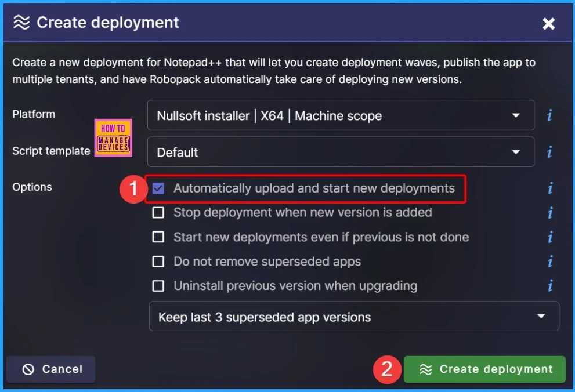Show info for Uninstall previous version option

550,286
